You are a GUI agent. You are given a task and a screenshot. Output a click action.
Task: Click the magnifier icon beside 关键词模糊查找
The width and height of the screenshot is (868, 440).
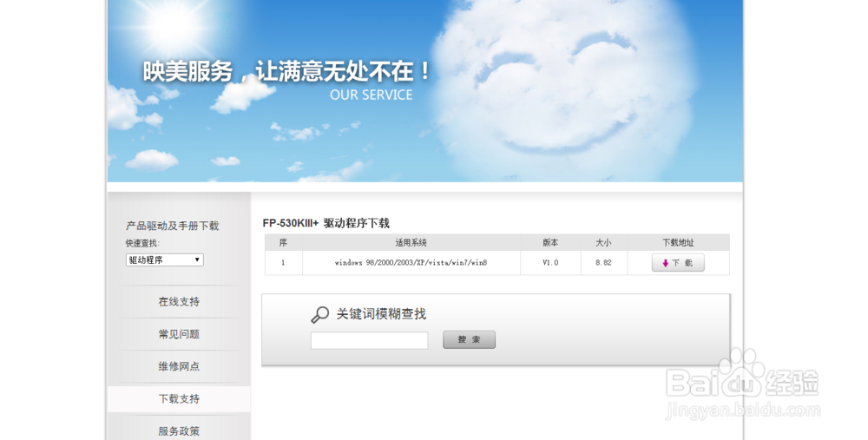[x=320, y=314]
